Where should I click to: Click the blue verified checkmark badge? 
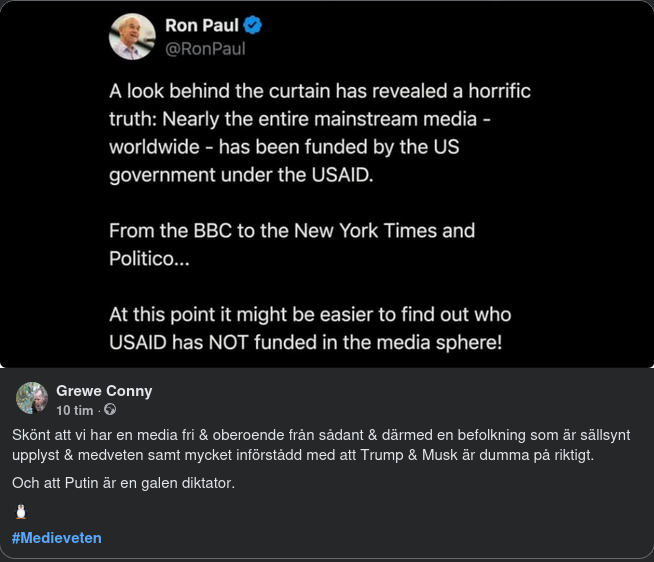coord(254,26)
